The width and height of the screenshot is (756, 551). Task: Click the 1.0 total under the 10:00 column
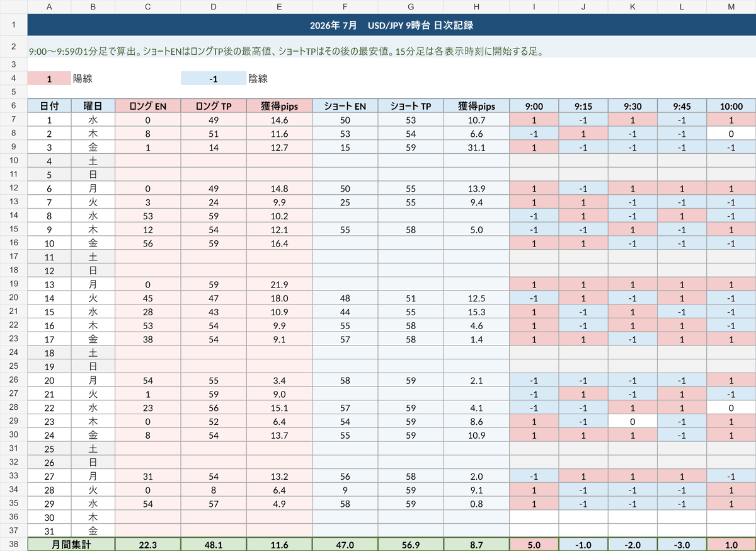[x=731, y=544]
